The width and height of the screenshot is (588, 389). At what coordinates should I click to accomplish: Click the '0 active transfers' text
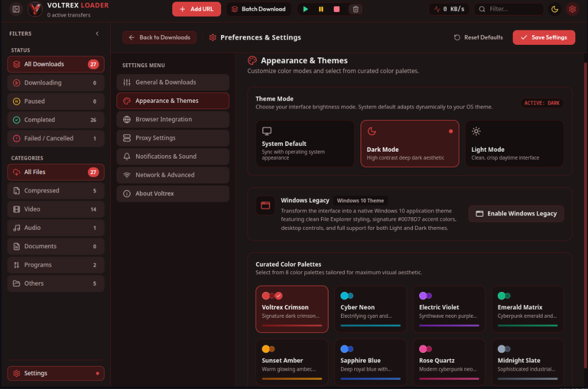(69, 15)
